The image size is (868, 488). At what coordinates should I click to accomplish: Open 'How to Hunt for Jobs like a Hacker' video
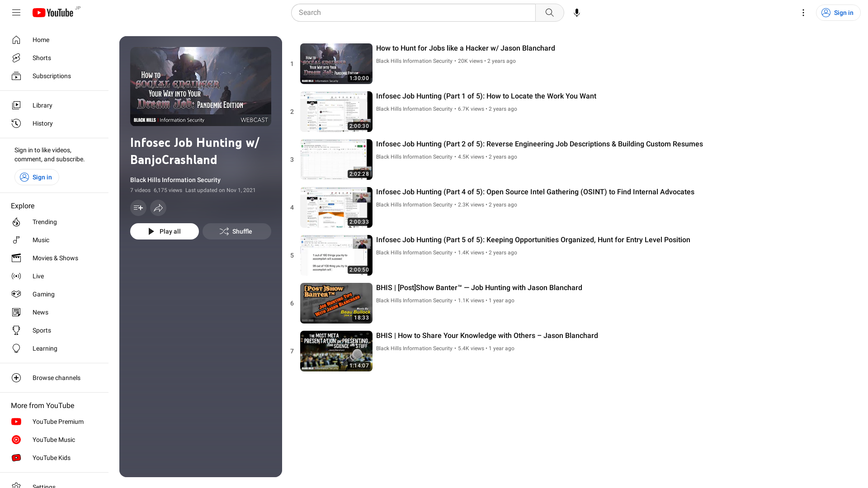pyautogui.click(x=465, y=48)
